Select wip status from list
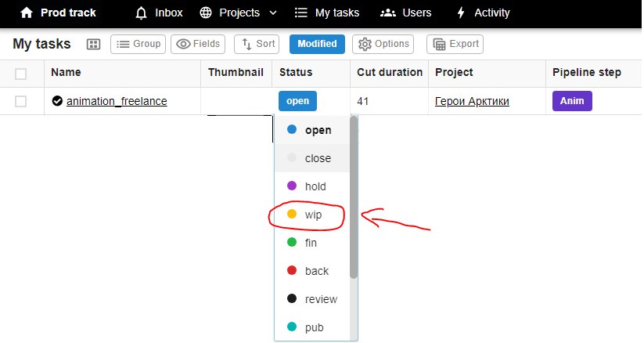This screenshot has height=343, width=644. (313, 215)
